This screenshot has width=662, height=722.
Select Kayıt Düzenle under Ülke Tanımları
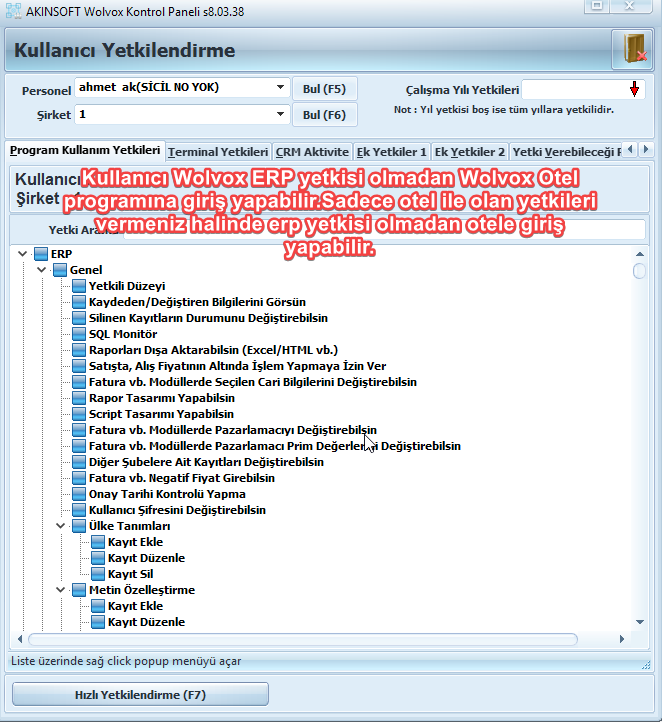click(x=146, y=558)
